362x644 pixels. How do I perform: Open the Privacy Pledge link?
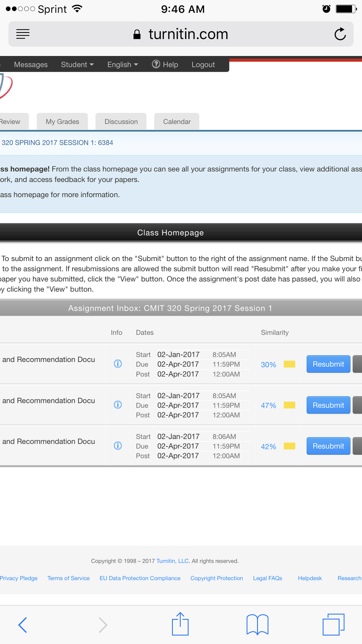pyautogui.click(x=19, y=578)
